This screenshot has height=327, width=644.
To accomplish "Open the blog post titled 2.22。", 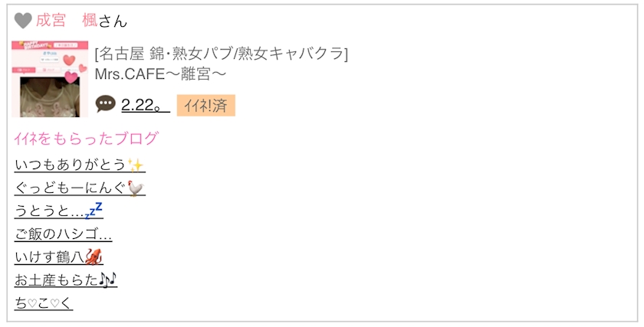I will coord(144,105).
